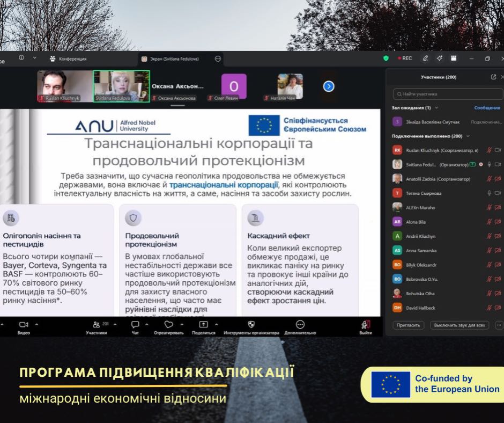Unmute microphone for Ruslan Kliuchnyk in list
This screenshot has height=423, width=504.
(489, 150)
